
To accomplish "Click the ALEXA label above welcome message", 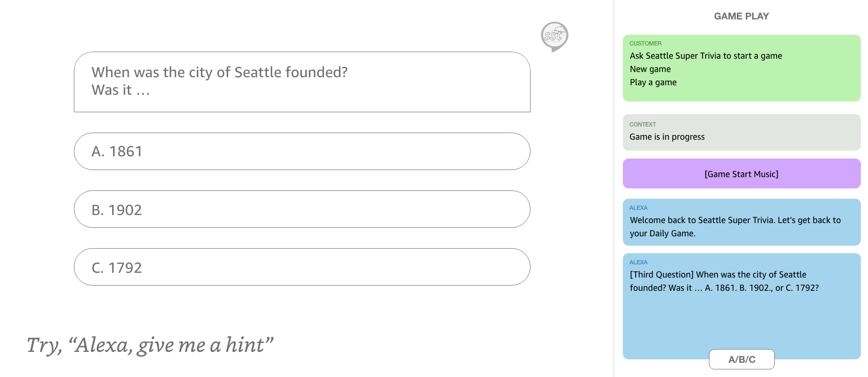I will 638,208.
